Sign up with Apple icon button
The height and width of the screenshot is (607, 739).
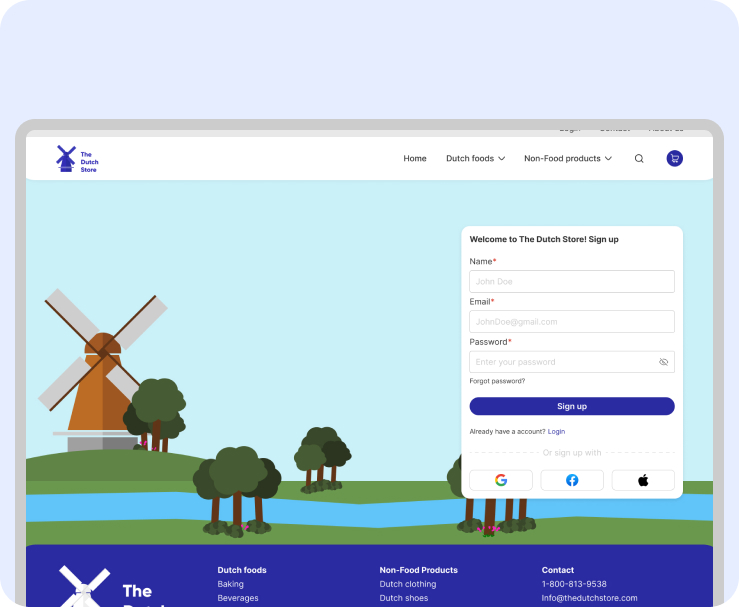(643, 480)
